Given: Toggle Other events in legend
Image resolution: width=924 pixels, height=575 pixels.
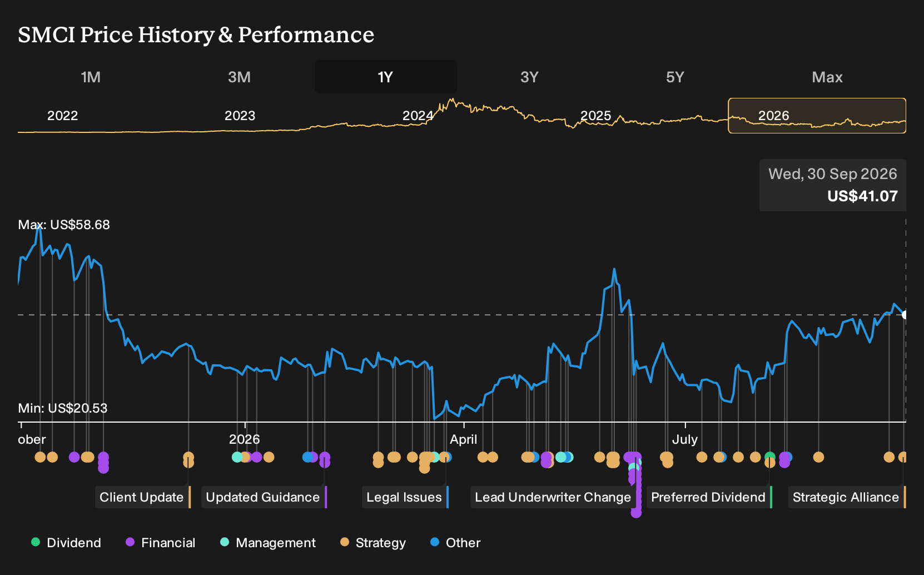Looking at the screenshot, I should coord(455,543).
